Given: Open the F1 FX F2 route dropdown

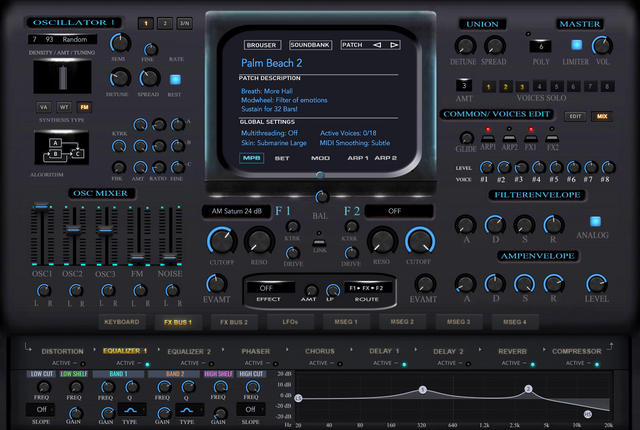Looking at the screenshot, I should point(366,288).
